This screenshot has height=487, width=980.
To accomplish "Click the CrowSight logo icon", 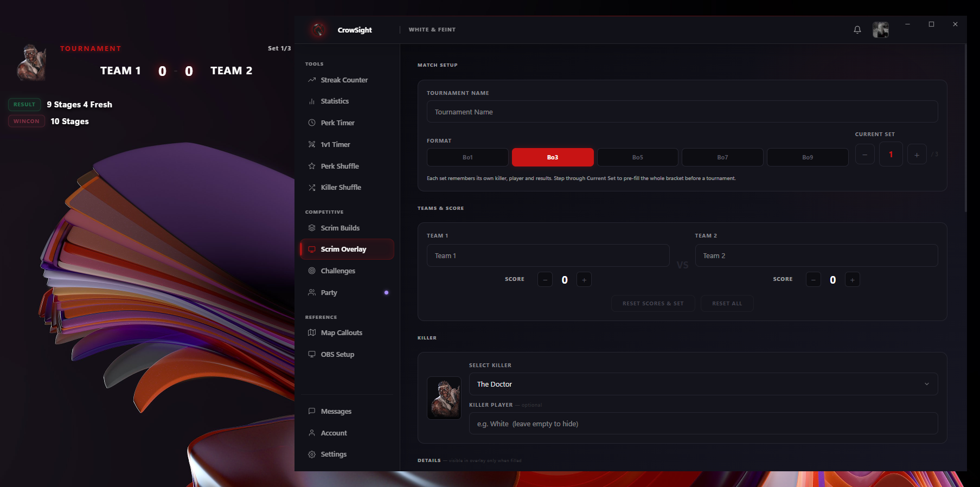I will (x=318, y=30).
